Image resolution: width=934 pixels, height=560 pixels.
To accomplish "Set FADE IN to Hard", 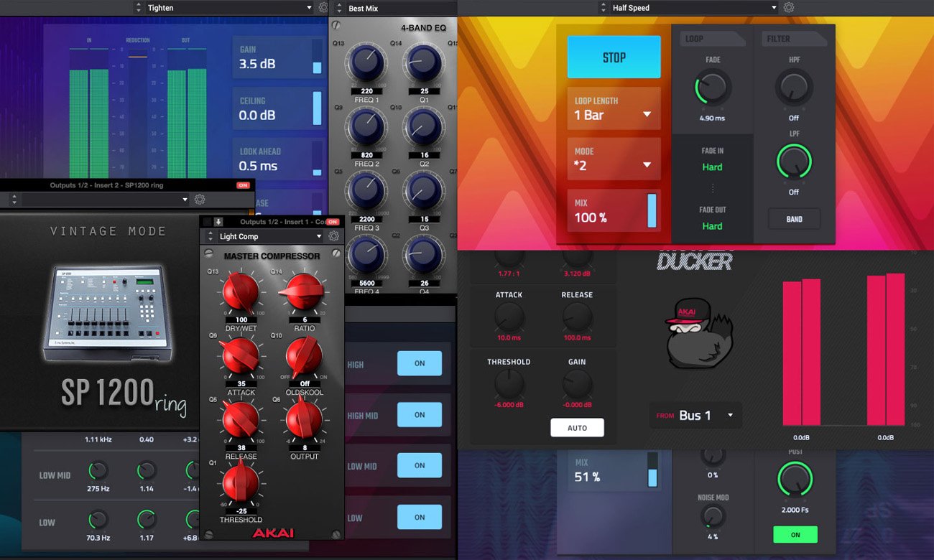I will coord(712,167).
